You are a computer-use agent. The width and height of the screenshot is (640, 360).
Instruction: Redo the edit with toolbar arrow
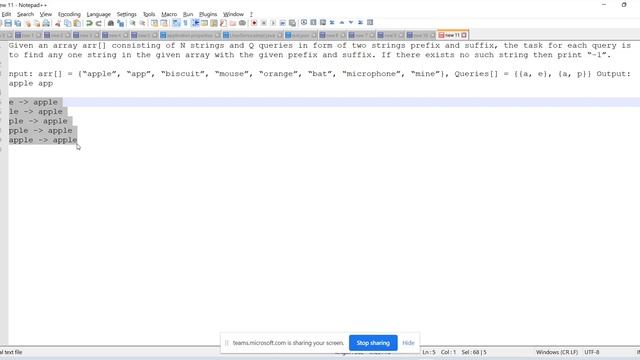[x=98, y=23]
